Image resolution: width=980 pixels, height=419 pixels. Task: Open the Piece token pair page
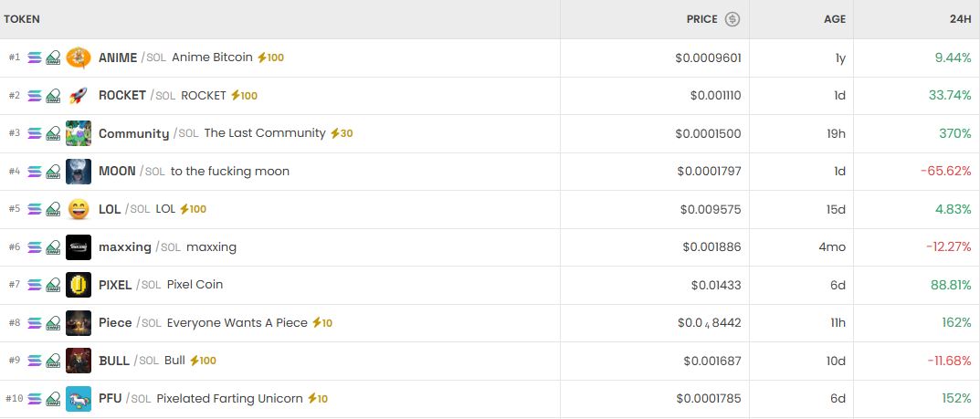115,323
